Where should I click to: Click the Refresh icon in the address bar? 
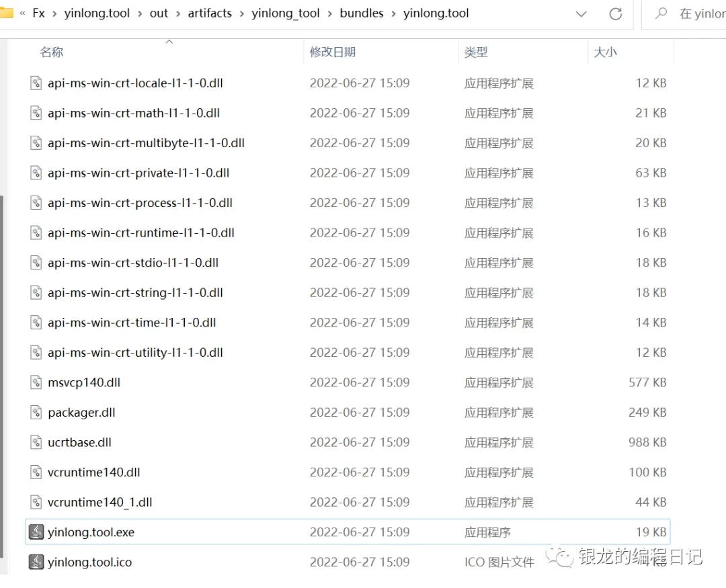[x=616, y=13]
